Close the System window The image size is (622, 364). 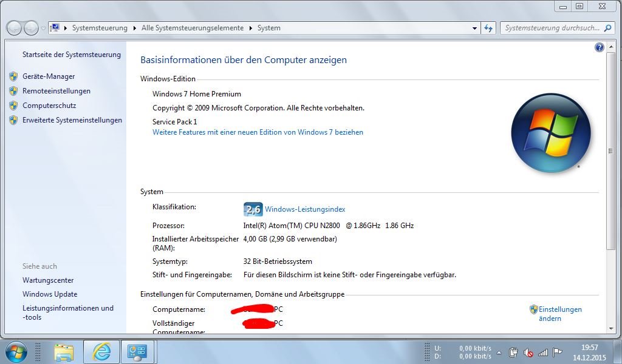coord(603,6)
